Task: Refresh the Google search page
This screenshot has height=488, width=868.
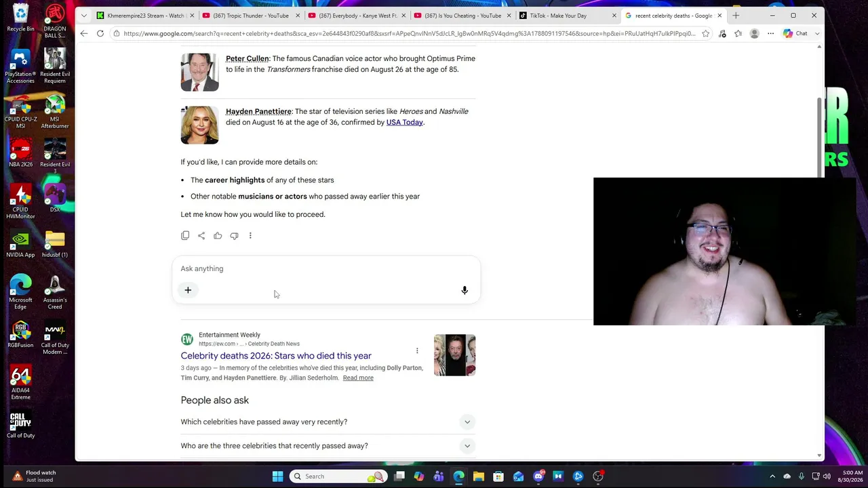Action: (x=100, y=33)
